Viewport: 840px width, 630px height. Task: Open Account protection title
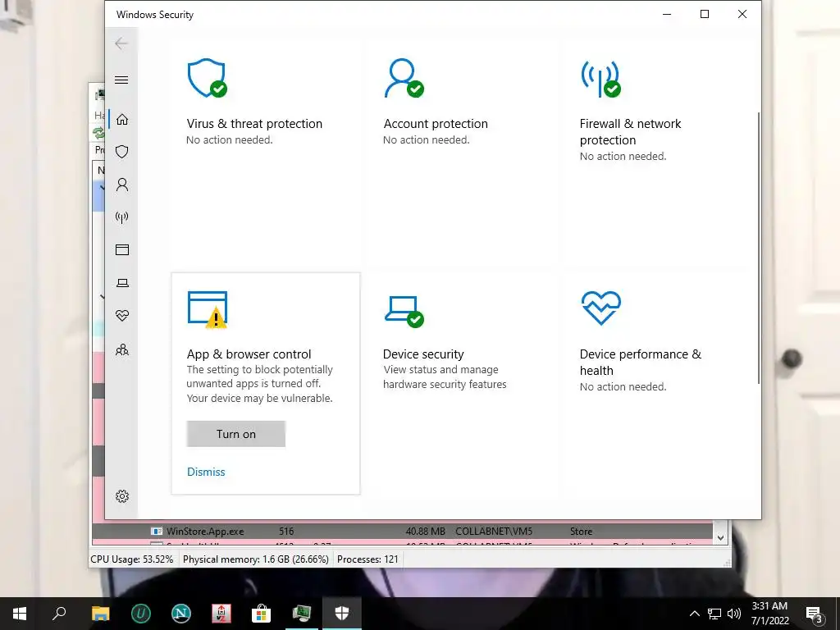point(436,124)
